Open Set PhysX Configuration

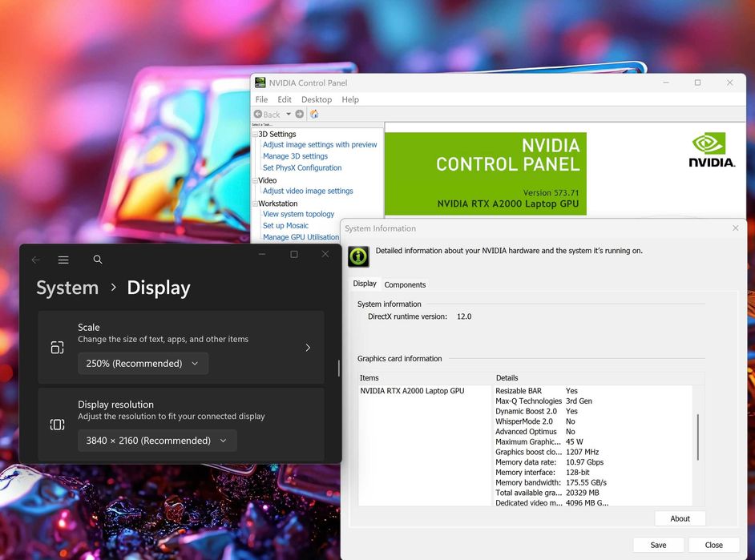point(302,168)
